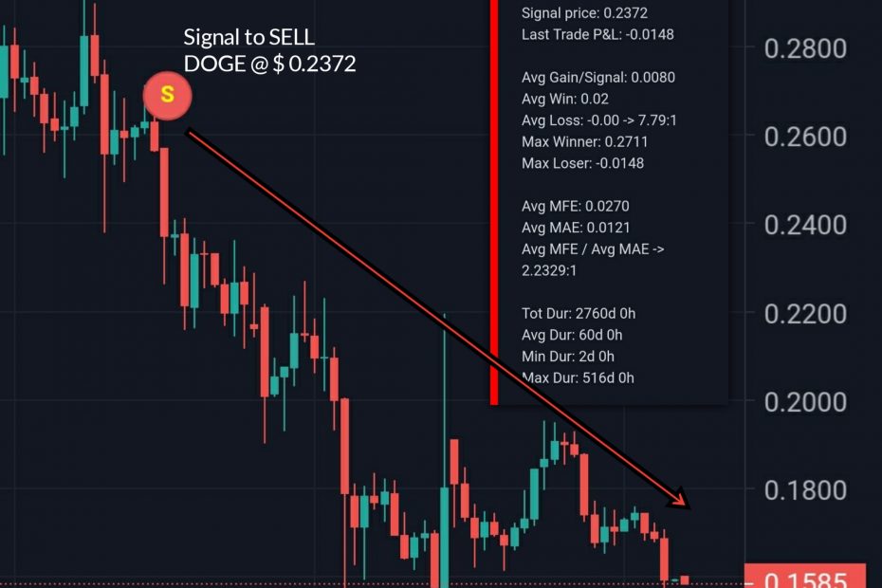This screenshot has height=588, width=882.
Task: Click the red S sell signal marker
Action: click(x=168, y=95)
